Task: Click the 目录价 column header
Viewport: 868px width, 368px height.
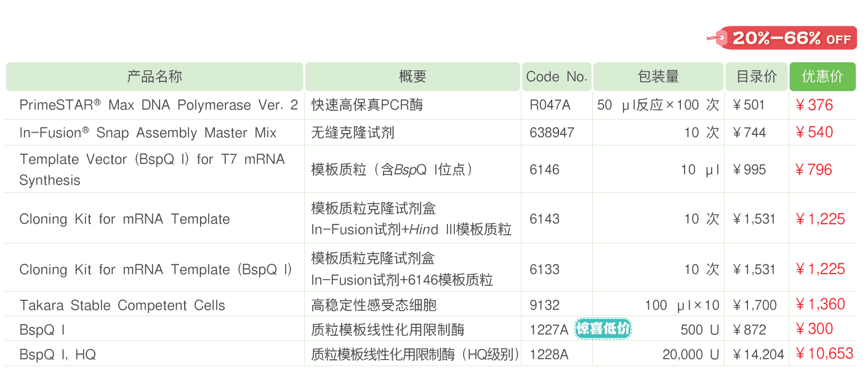Action: tap(757, 77)
